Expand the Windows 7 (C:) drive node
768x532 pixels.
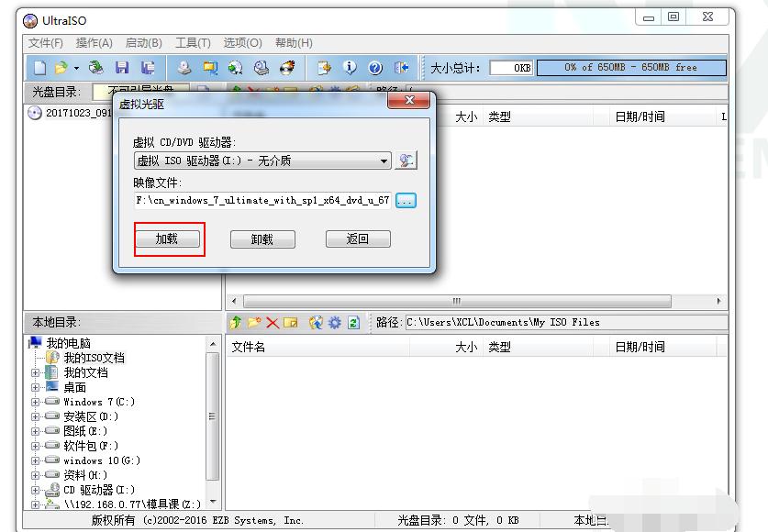36,402
